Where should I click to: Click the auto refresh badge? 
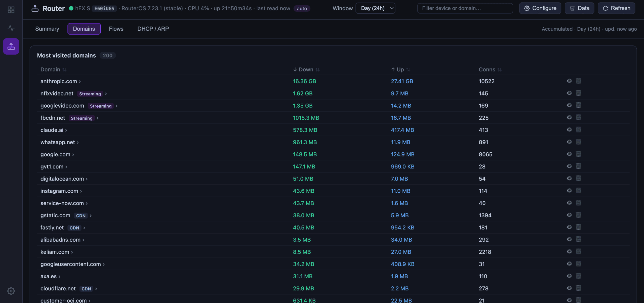pos(302,9)
